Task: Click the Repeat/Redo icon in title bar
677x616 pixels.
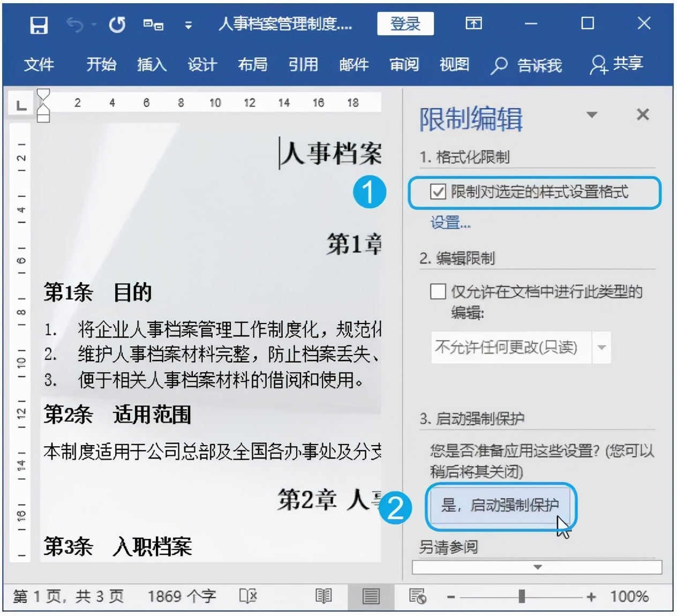Action: tap(117, 24)
